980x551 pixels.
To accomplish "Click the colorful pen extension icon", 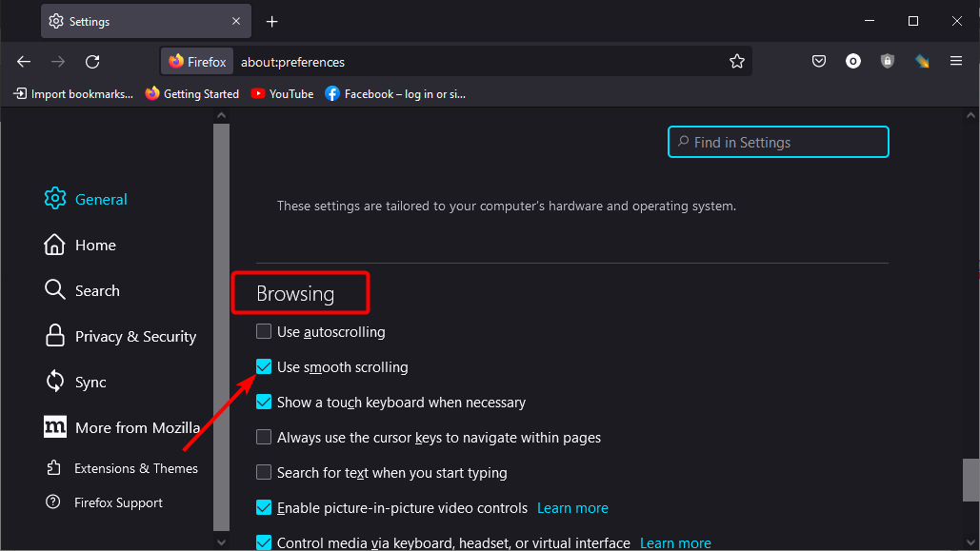I will tap(922, 61).
